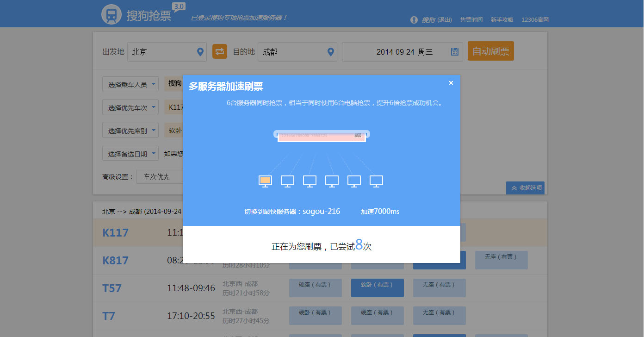644x337 pixels.
Task: Open the calendar icon in date field
Action: pyautogui.click(x=455, y=52)
